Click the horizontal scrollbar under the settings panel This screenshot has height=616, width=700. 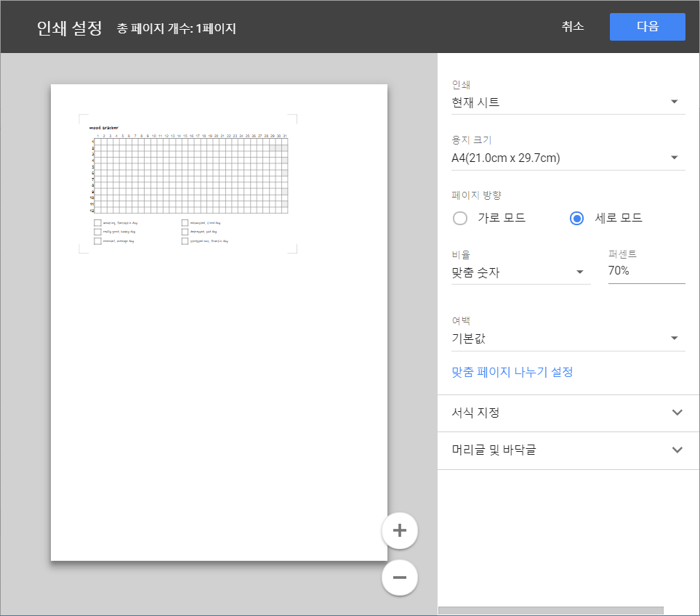pos(550,610)
